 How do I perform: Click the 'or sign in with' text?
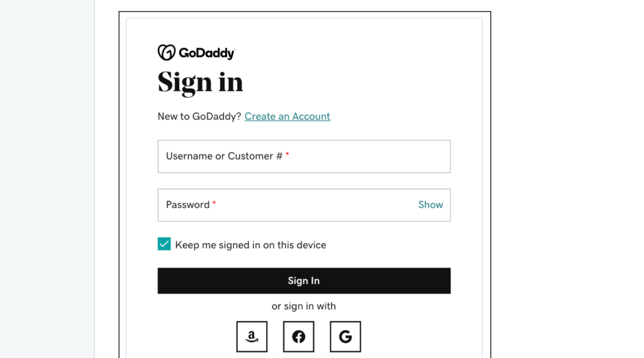(304, 306)
